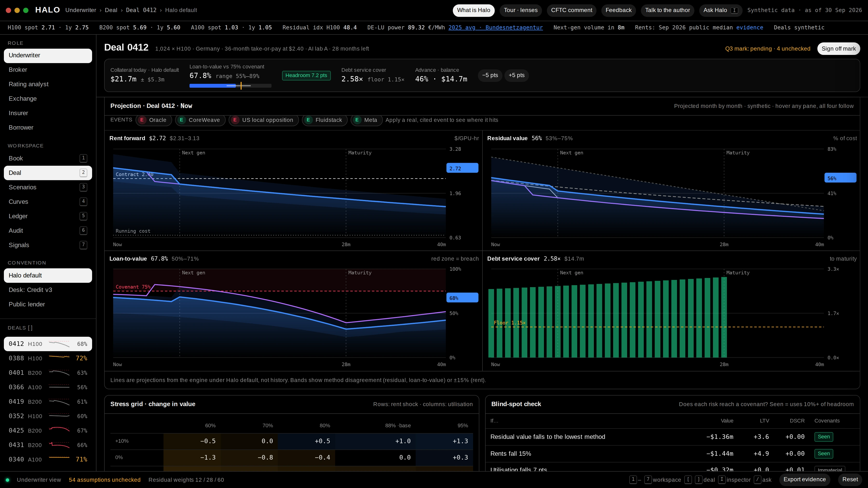
Task: Select the Exchange role
Action: [48, 99]
